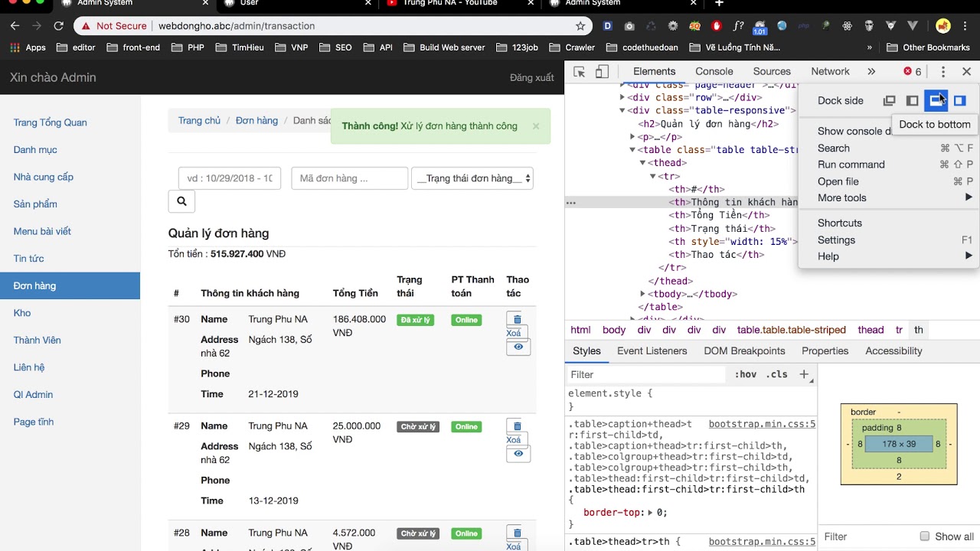Click the DevTools error count badge
The height and width of the screenshot is (551, 980).
[913, 71]
